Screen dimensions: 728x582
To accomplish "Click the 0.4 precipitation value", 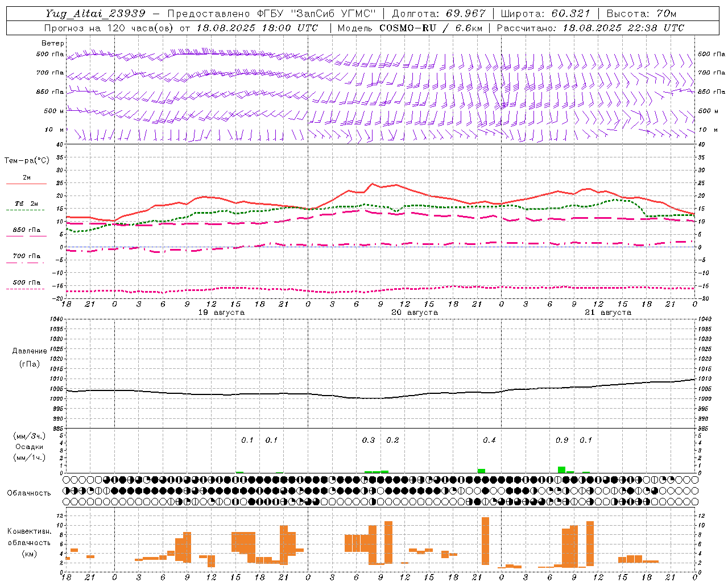I will click(489, 440).
